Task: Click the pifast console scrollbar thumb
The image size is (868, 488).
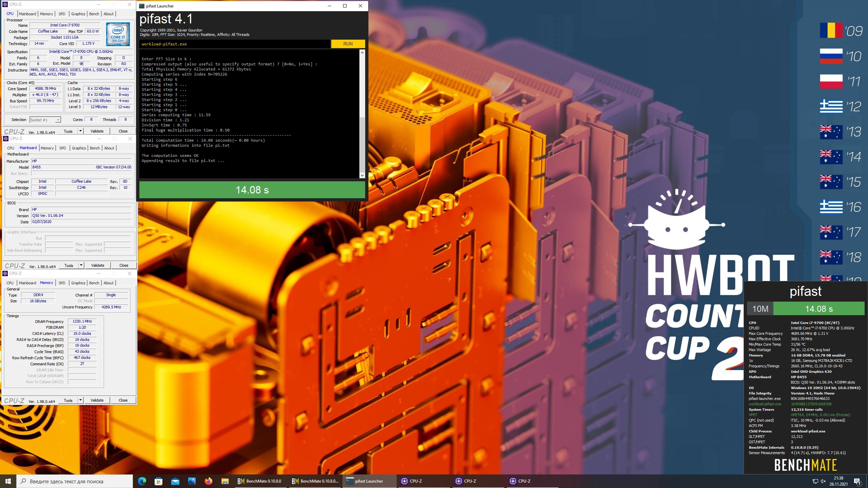Action: [362, 145]
